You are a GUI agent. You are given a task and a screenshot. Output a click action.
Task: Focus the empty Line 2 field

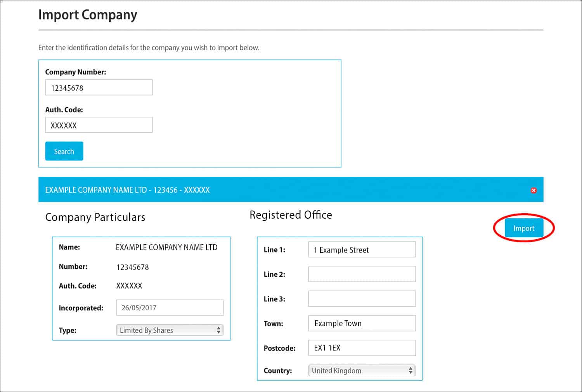point(361,274)
